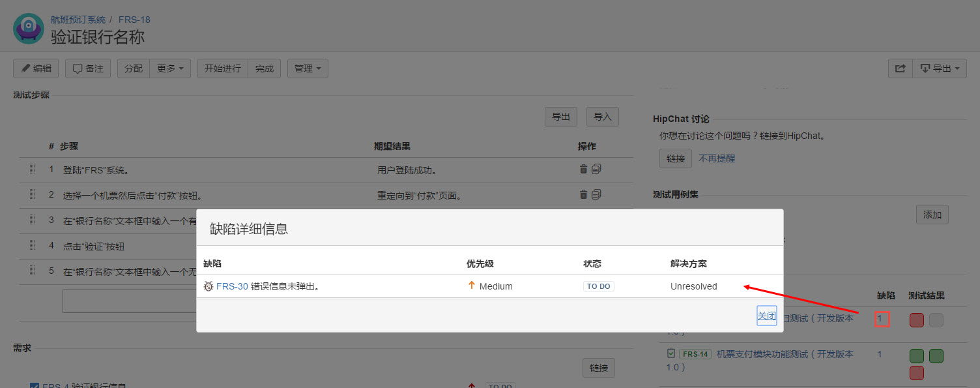Click the 不再提醒 link
The height and width of the screenshot is (388, 980).
[x=717, y=158]
